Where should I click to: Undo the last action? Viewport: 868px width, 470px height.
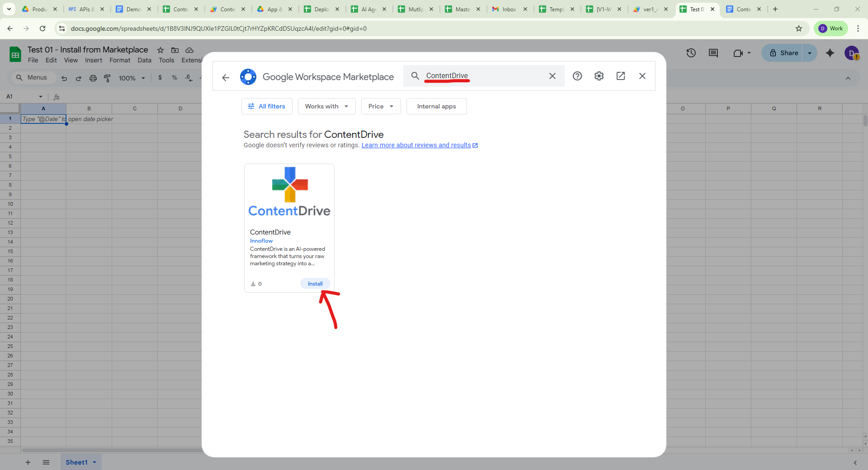[x=64, y=78]
